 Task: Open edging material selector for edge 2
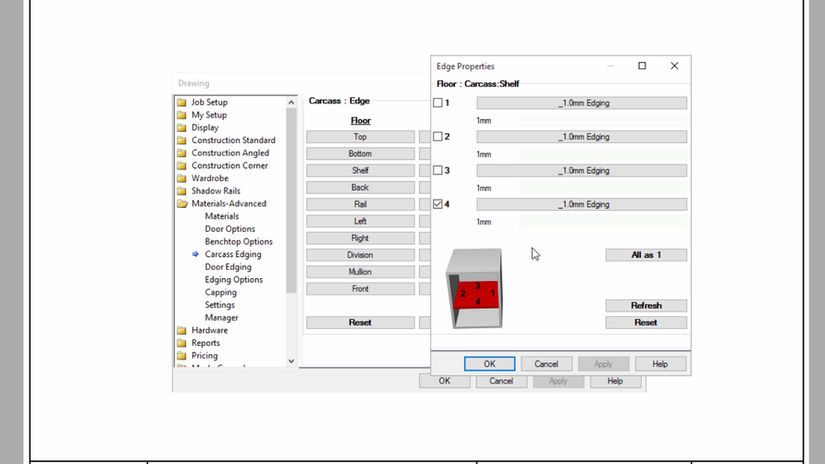tap(581, 137)
